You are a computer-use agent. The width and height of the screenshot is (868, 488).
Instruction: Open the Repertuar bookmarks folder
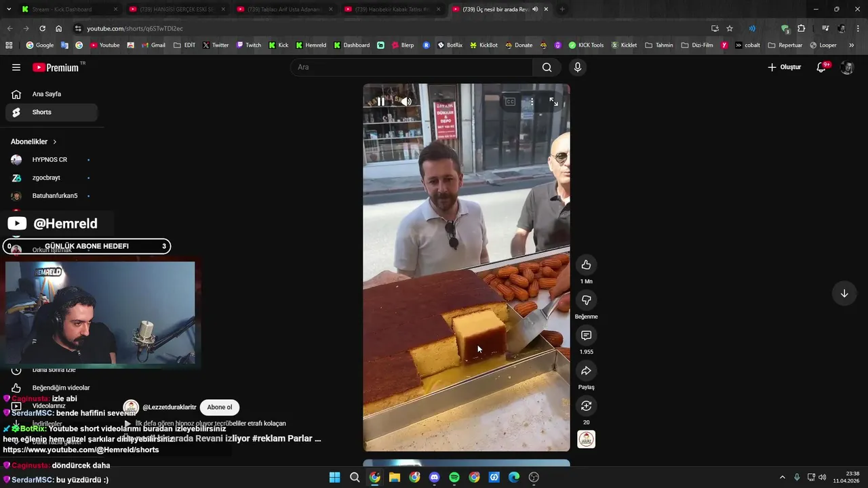tap(785, 45)
